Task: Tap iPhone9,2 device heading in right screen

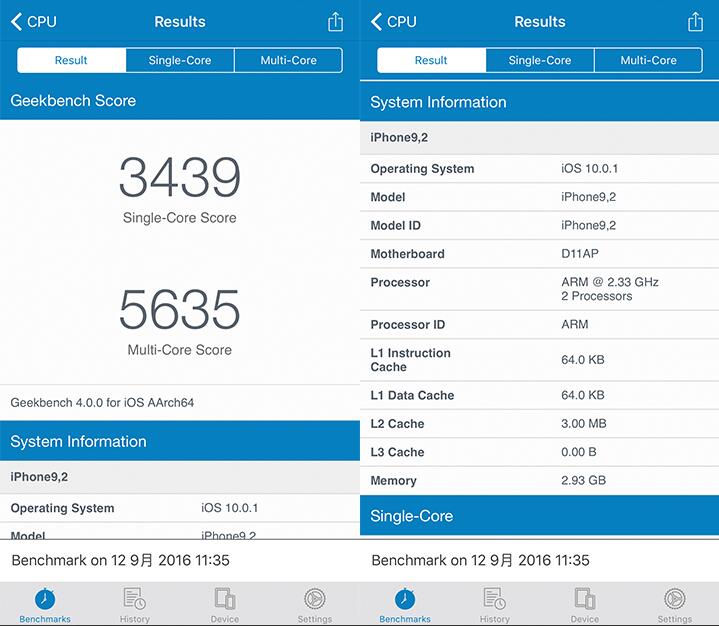Action: pos(399,138)
